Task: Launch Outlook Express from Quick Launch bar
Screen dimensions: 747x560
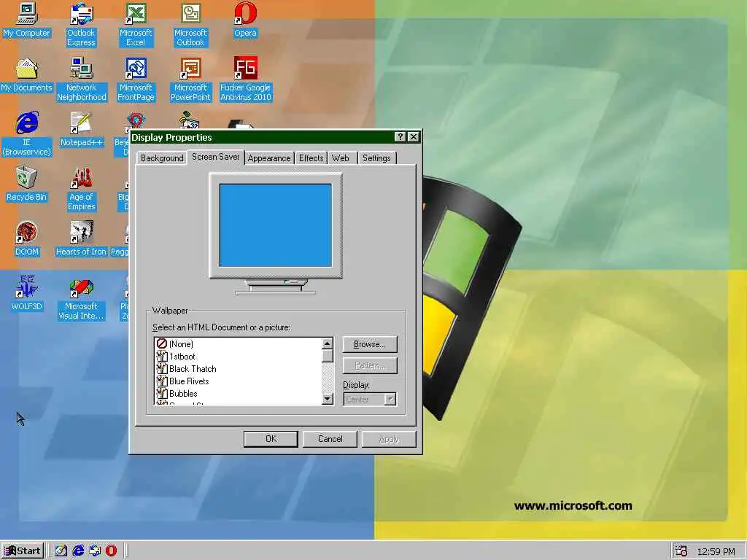Action: click(x=95, y=551)
